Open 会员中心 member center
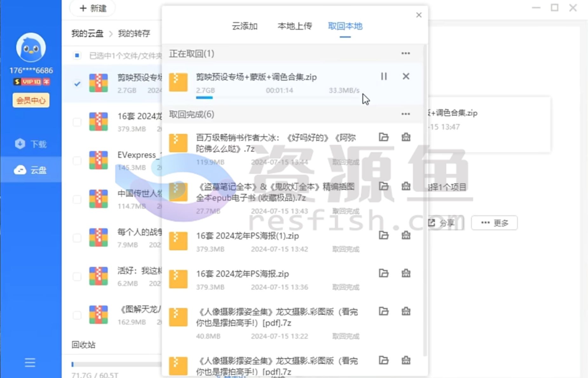 tap(31, 101)
